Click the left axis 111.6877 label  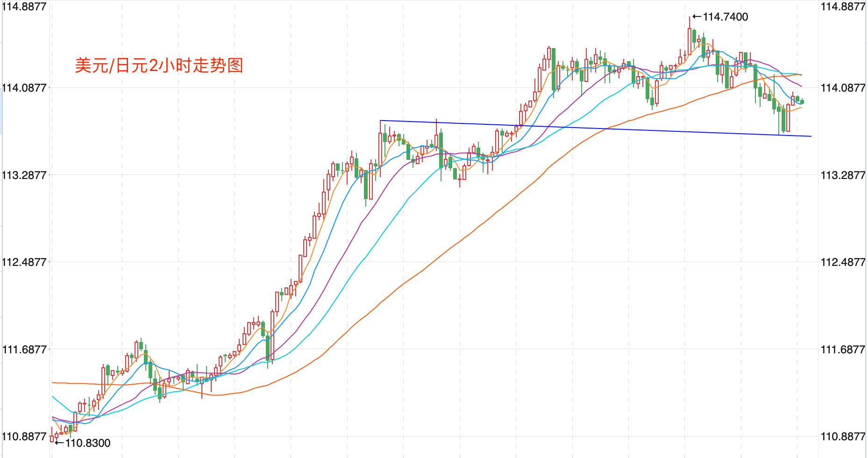[x=24, y=350]
